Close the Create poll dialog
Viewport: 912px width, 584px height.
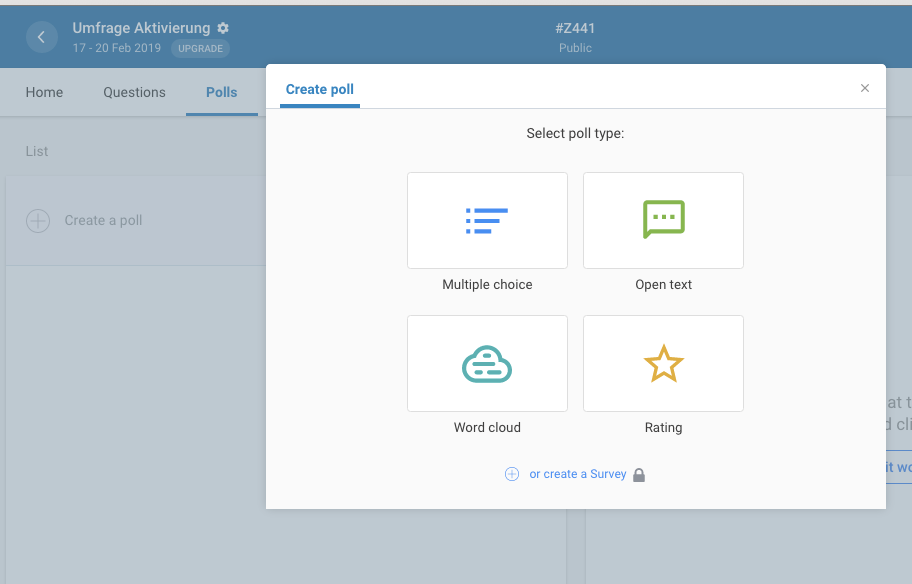tap(865, 88)
